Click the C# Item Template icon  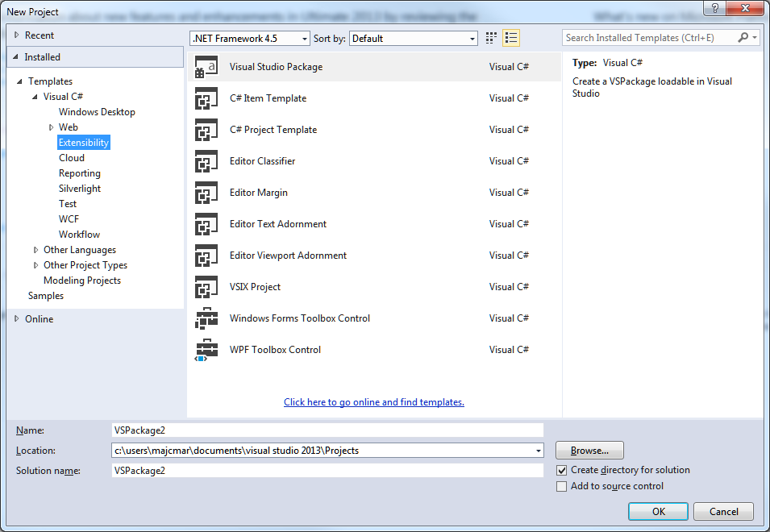pos(206,98)
